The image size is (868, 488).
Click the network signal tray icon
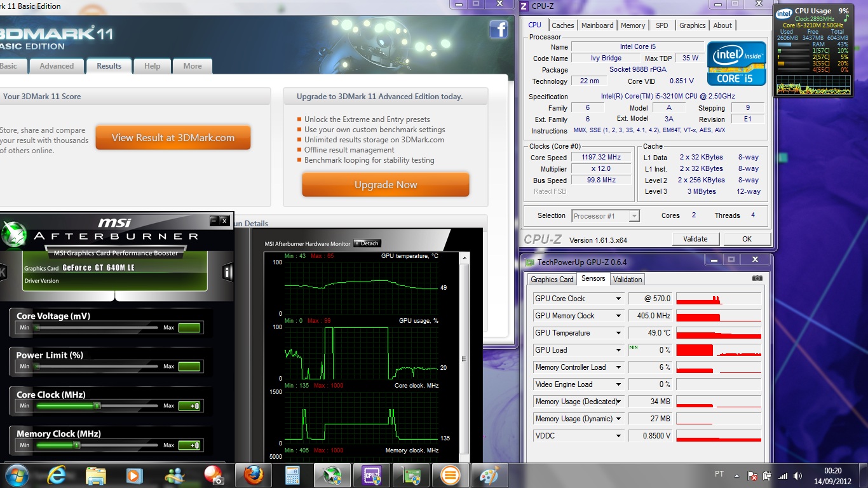coord(782,475)
